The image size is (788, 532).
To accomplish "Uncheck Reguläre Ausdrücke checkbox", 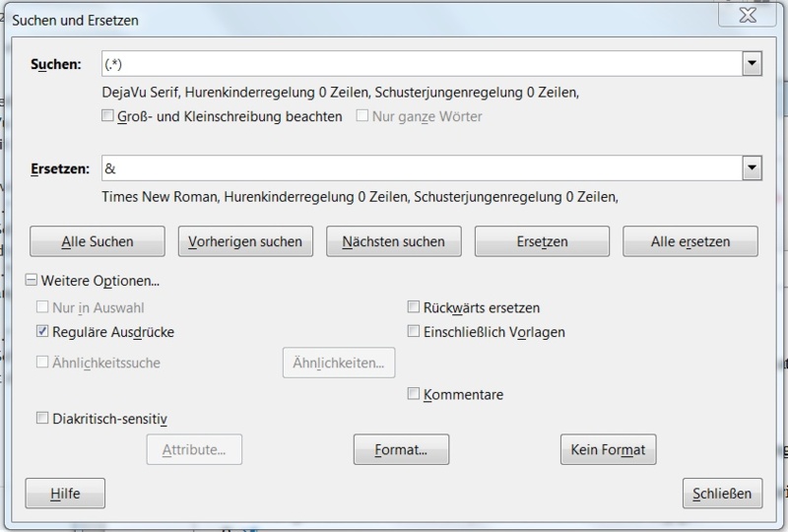I will coord(42,332).
